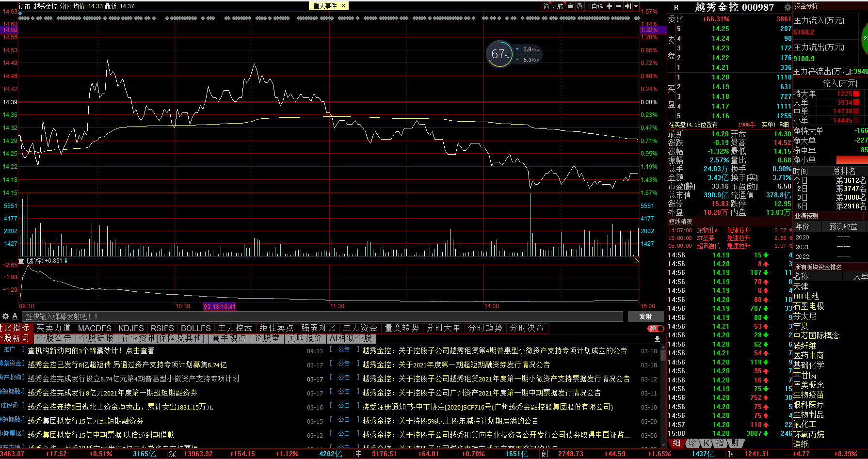868x459 pixels.
Task: Open the stock panel settings gear
Action: [788, 7]
